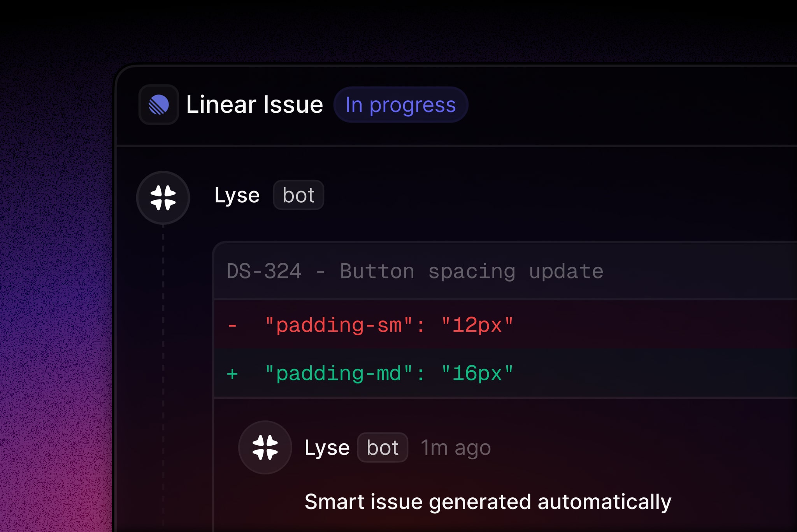Click Smart issue generated automatically text
Image resolution: width=797 pixels, height=532 pixels.
(488, 502)
